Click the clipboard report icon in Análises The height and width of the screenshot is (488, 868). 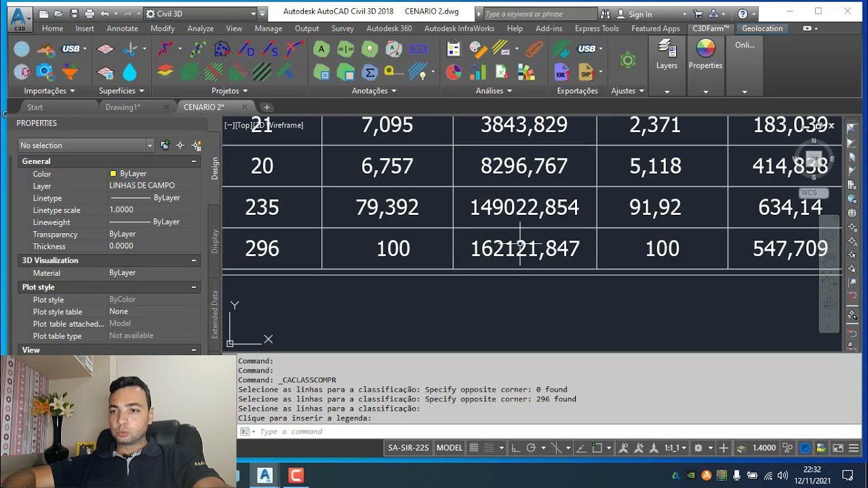coord(454,49)
